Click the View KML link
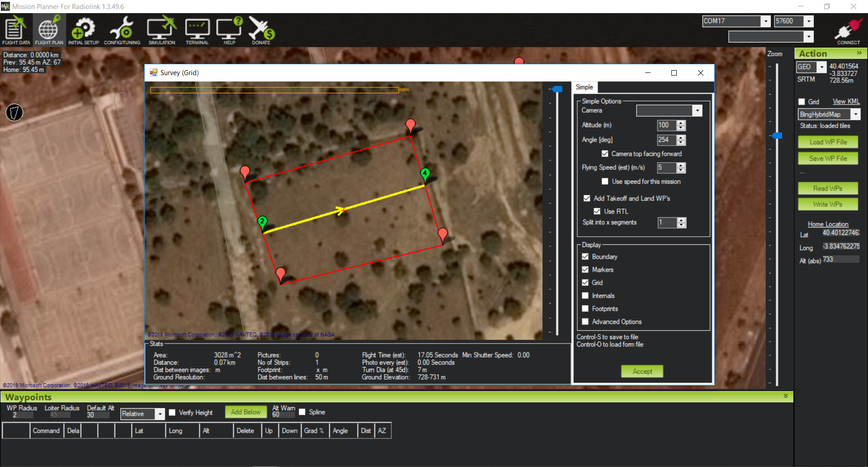Screen dimensions: 868x467 coord(846,102)
